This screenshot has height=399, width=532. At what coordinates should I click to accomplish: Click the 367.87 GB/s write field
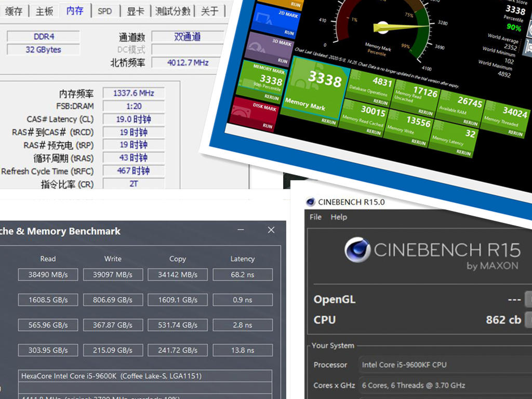point(113,325)
